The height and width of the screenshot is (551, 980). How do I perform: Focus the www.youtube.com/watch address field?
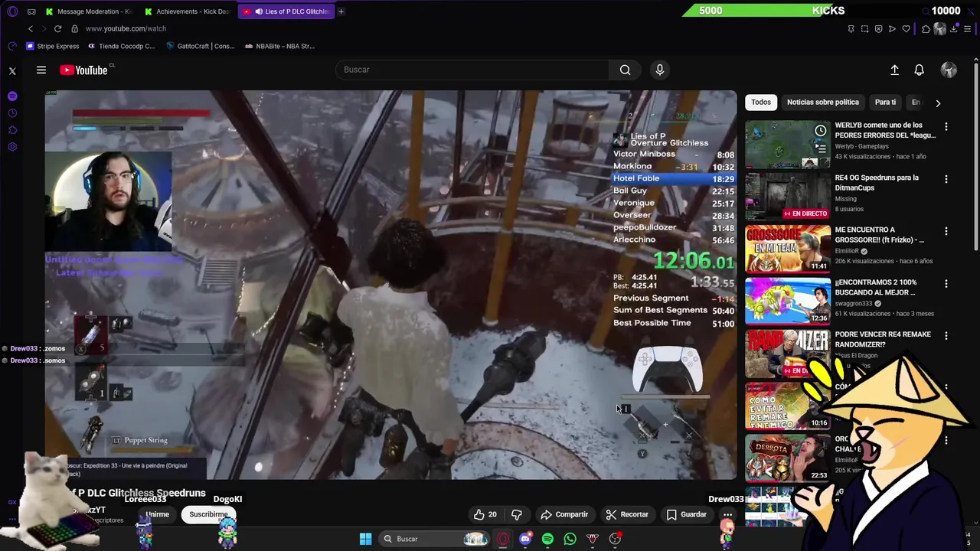click(126, 28)
